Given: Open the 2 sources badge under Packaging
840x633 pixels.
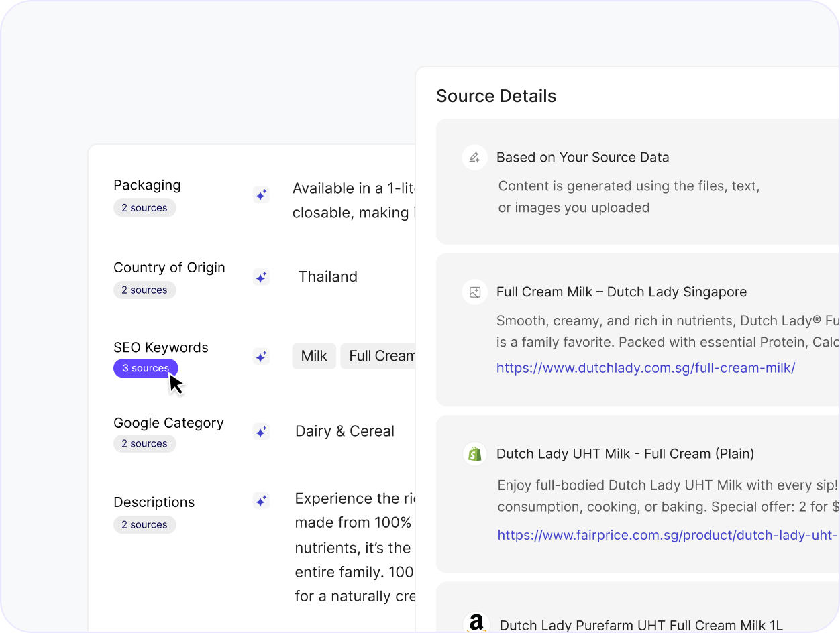Looking at the screenshot, I should [145, 208].
